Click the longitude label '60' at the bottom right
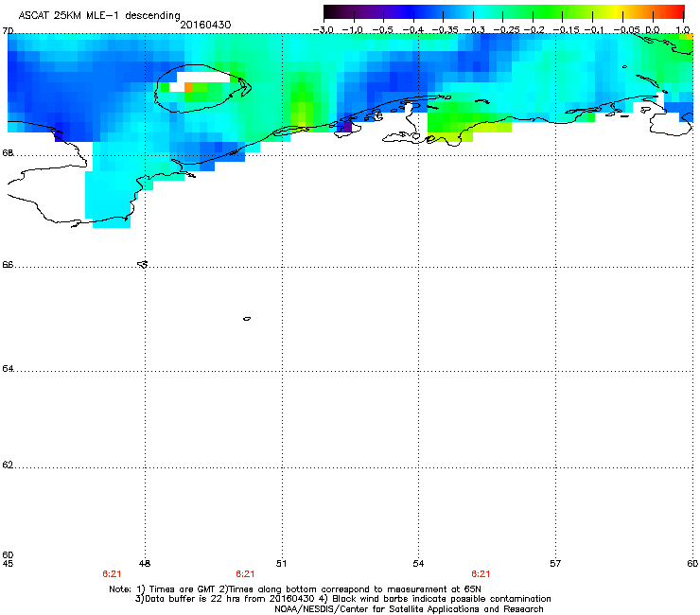The width and height of the screenshot is (700, 615). pos(692,564)
